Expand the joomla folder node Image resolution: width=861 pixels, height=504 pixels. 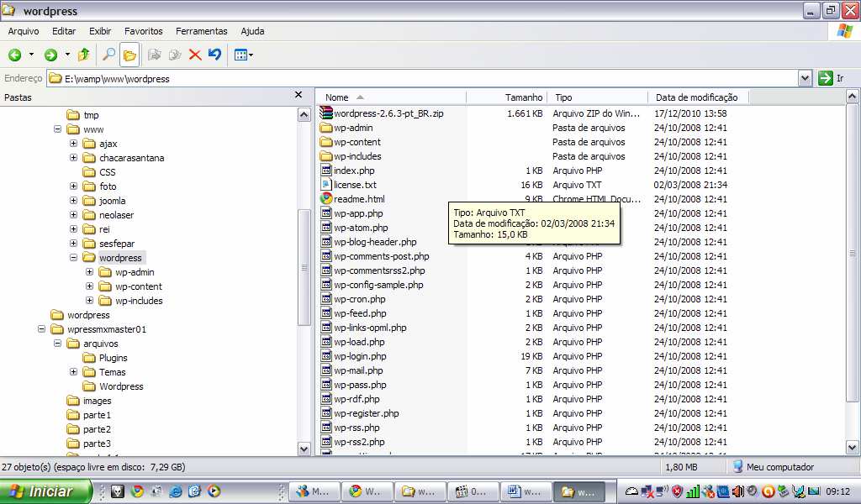tap(74, 201)
